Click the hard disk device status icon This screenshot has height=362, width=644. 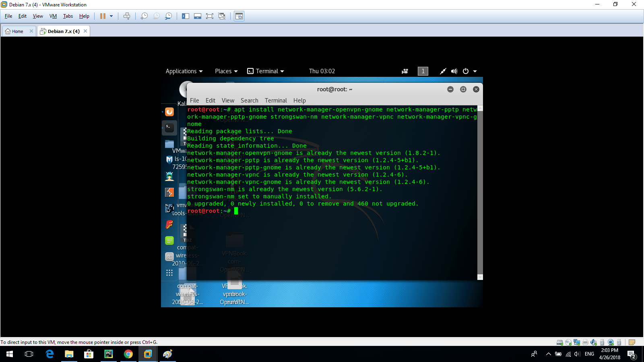(559, 342)
